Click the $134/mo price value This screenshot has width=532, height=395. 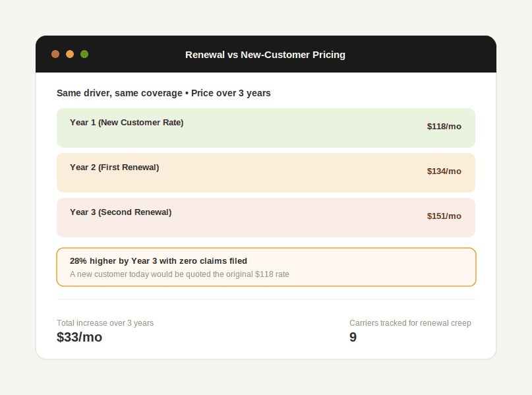[444, 171]
